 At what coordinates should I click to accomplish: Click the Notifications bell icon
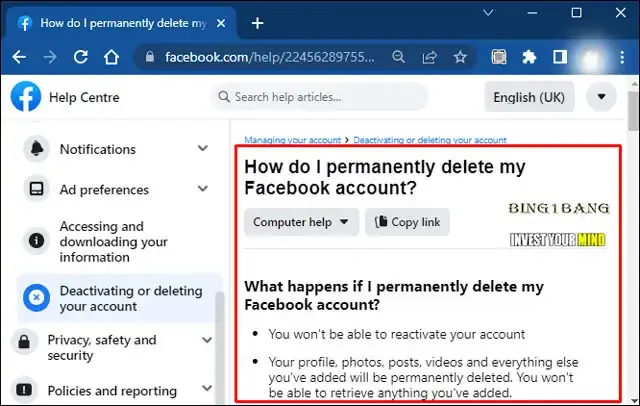(37, 149)
